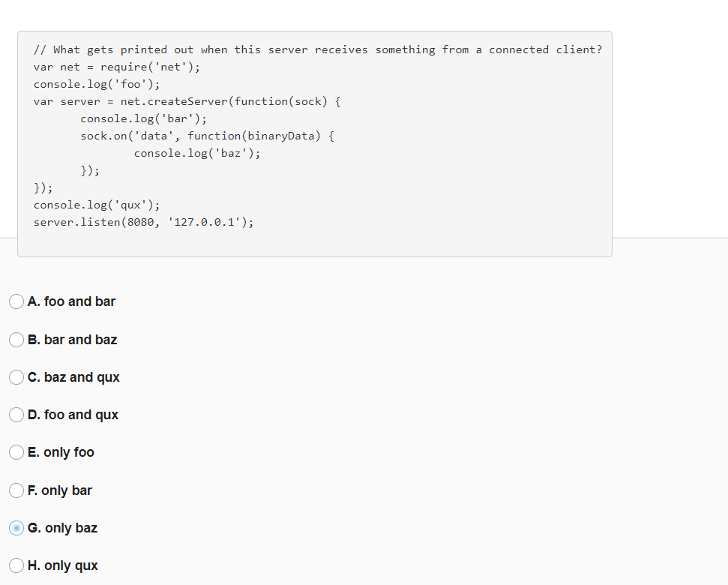728x585 pixels.
Task: Select answer option E only foo
Action: (16, 452)
